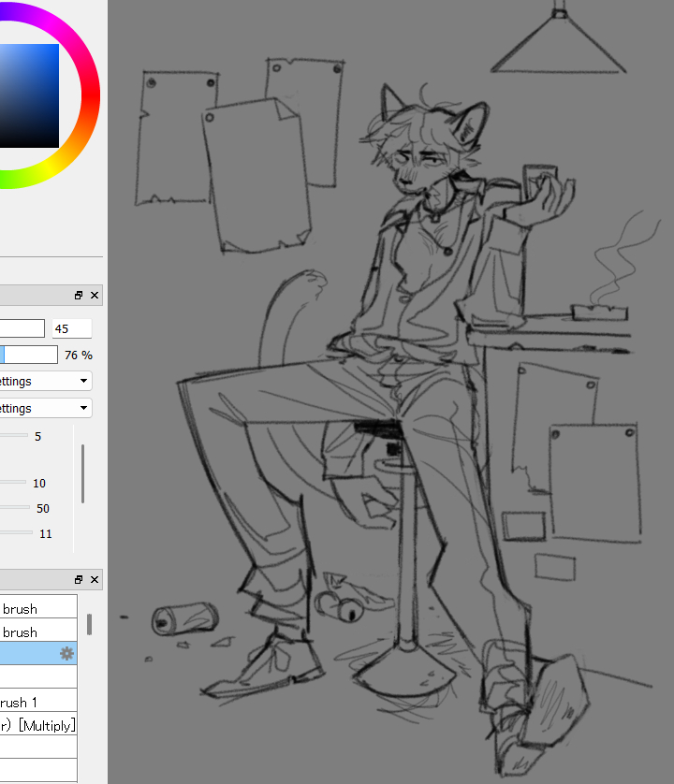Click the slider with value 5
This screenshot has width=674, height=784.
click(12, 436)
